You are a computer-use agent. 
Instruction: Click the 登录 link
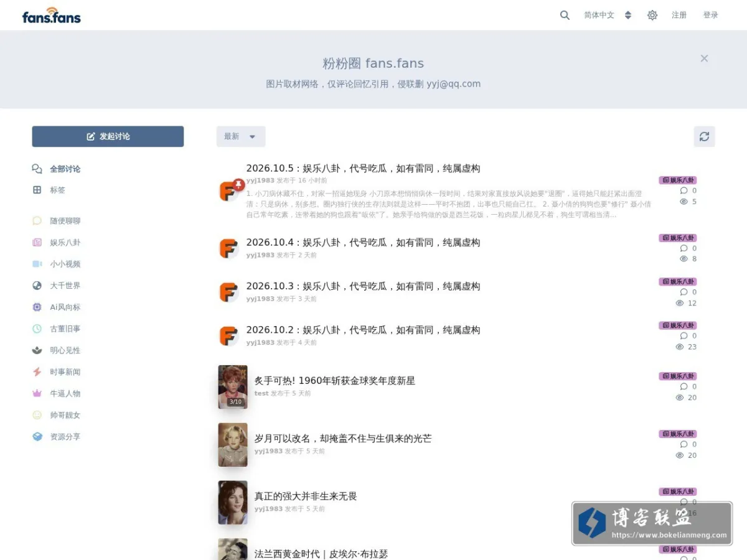[710, 15]
